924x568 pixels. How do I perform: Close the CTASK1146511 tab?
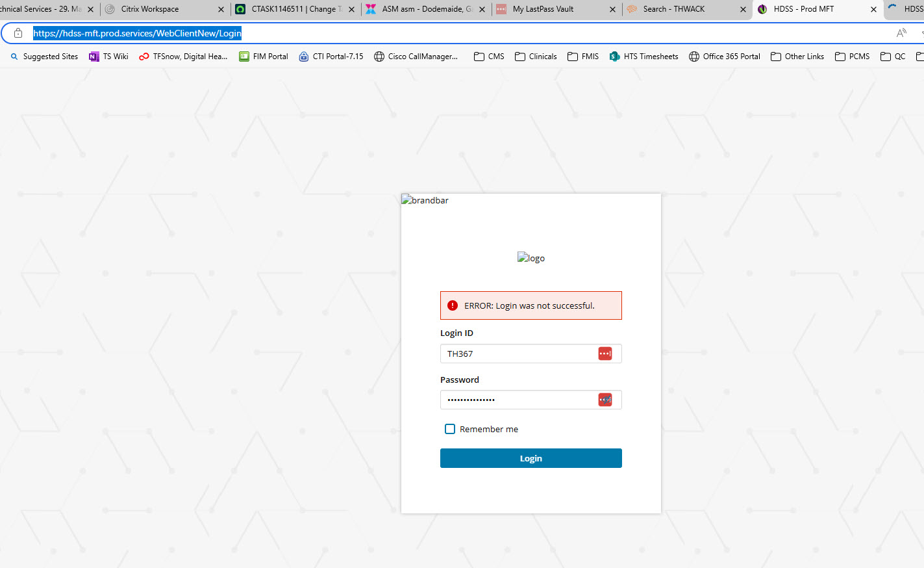tap(351, 10)
